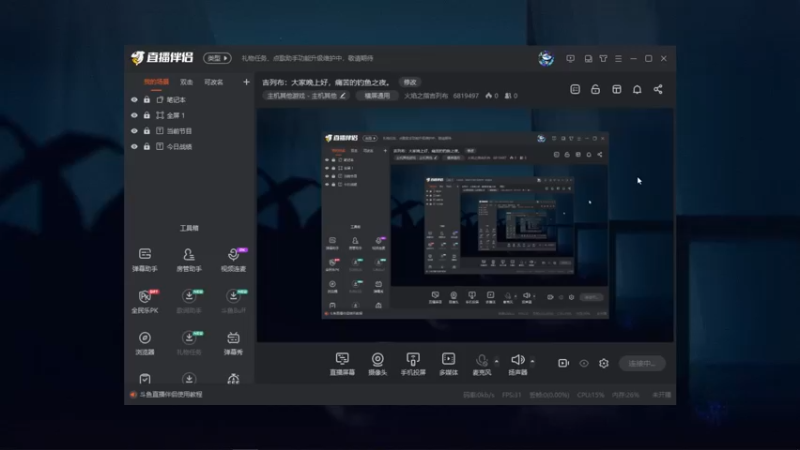
Task: Toggle lock on 全屏 1 source
Action: tap(147, 115)
